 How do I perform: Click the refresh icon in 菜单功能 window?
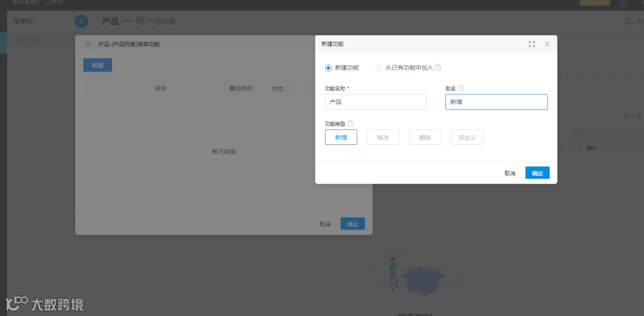click(88, 44)
